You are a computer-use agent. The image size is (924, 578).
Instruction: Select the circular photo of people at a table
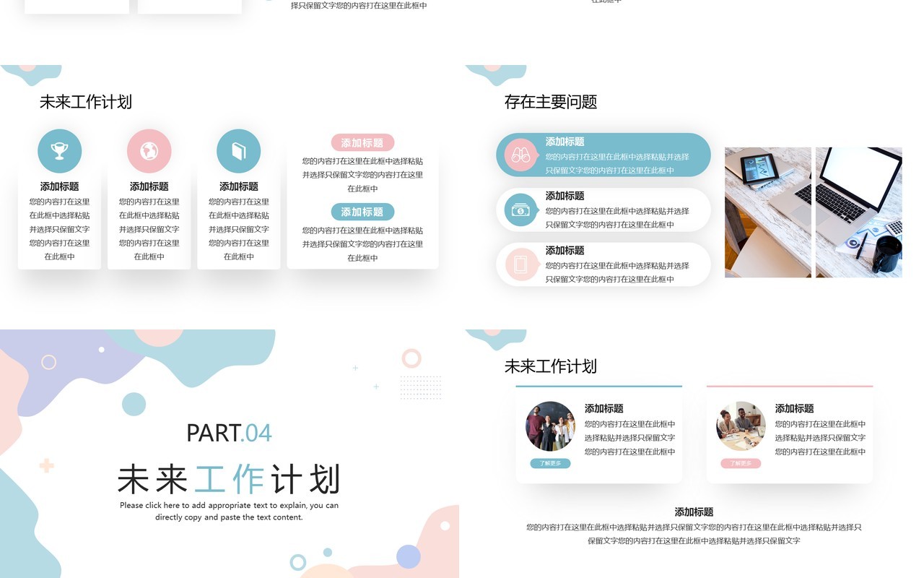[741, 426]
